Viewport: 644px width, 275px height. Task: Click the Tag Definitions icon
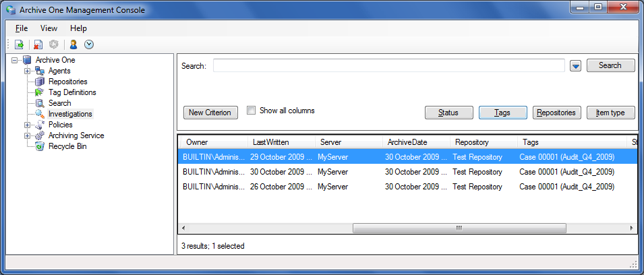40,92
